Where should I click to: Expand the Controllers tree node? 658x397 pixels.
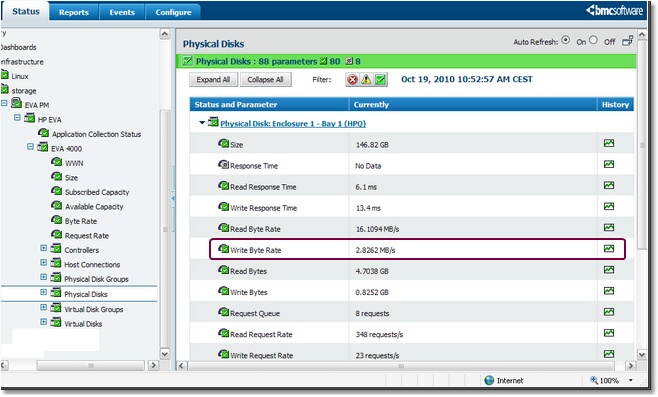(43, 248)
